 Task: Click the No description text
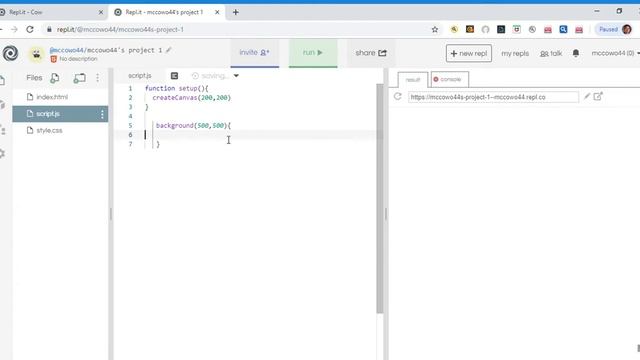tap(78, 59)
